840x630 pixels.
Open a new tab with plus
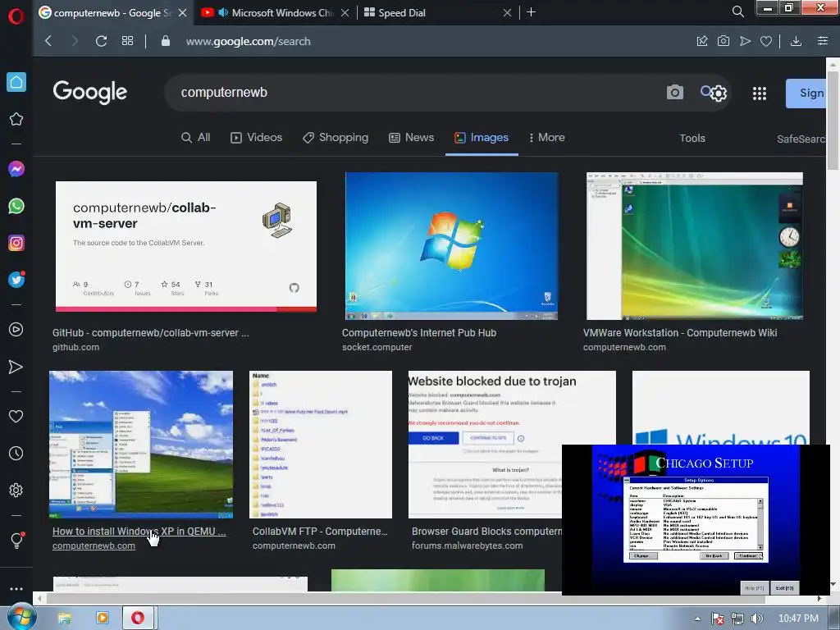(531, 12)
